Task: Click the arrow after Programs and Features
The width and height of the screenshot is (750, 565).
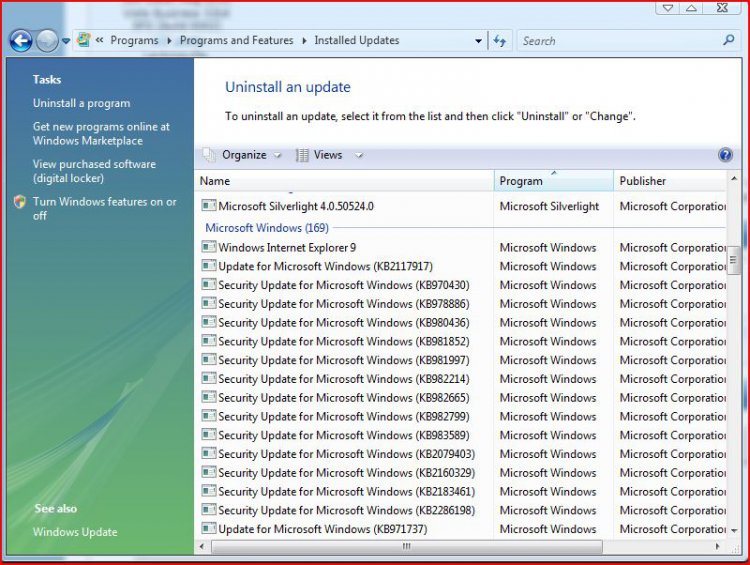Action: coord(304,41)
